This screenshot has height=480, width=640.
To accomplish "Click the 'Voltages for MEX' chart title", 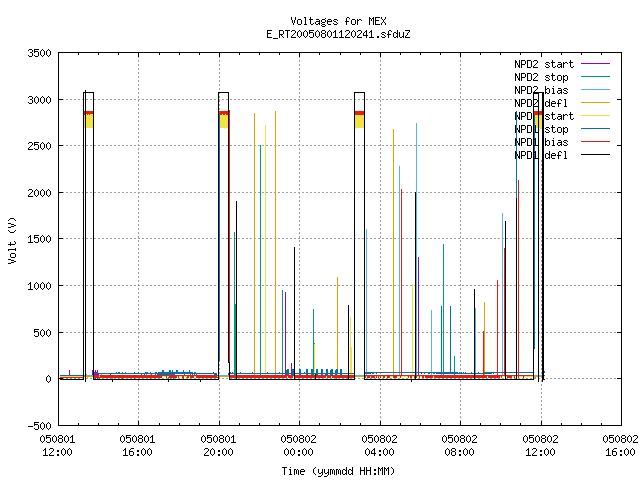I will pos(338,21).
